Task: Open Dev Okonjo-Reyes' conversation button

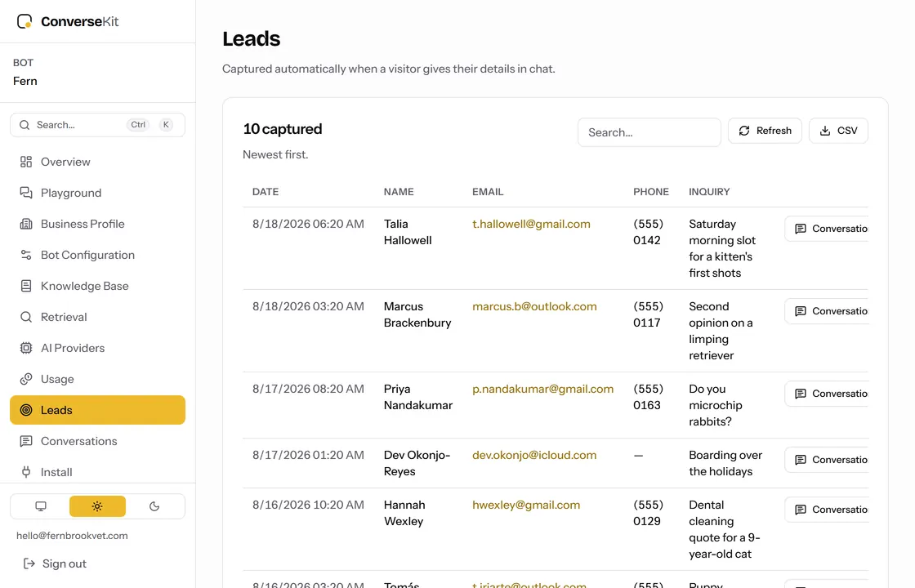Action: point(826,460)
